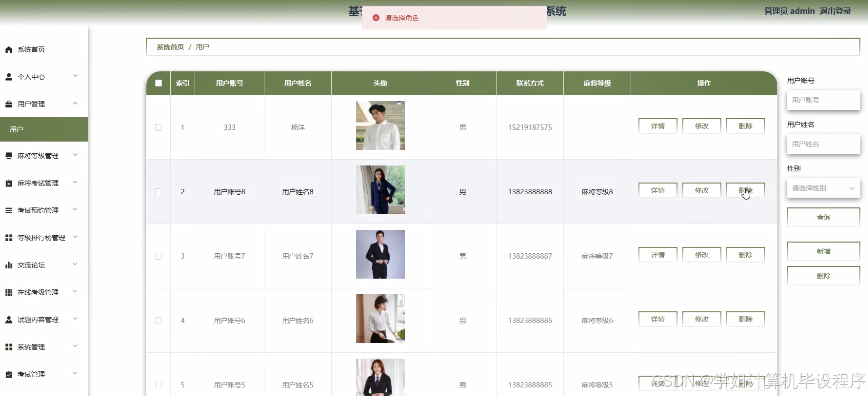Expand the 试题内容管理 chevron
The height and width of the screenshot is (396, 868).
(75, 319)
